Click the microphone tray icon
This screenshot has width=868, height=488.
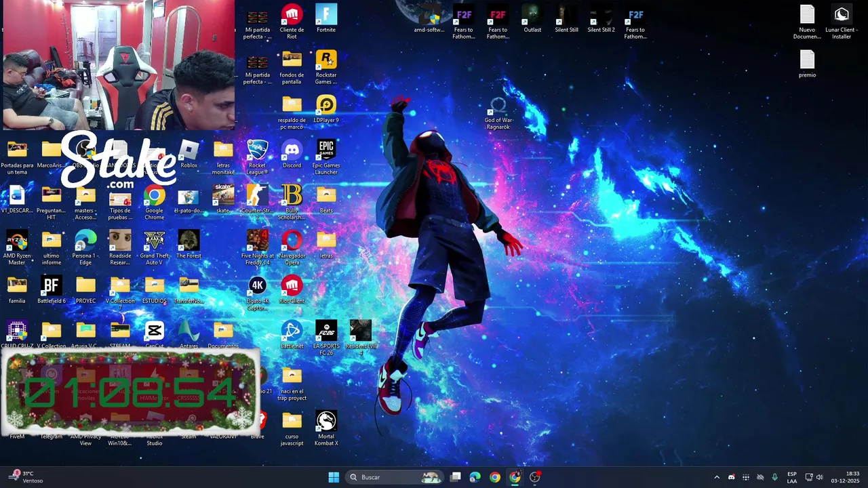tap(774, 477)
